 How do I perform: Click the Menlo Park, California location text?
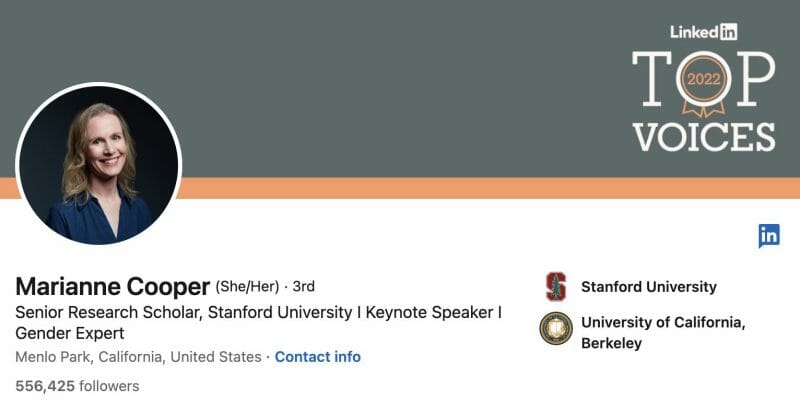pyautogui.click(x=138, y=357)
